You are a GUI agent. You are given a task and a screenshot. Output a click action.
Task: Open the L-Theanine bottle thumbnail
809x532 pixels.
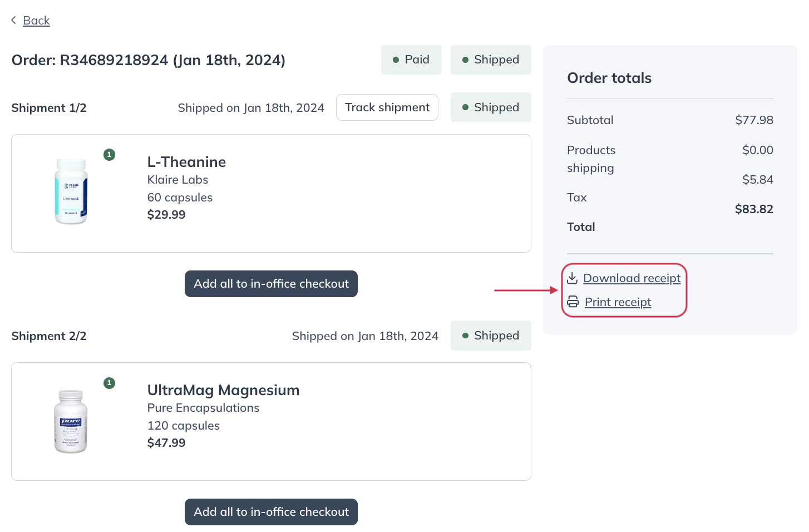point(71,191)
